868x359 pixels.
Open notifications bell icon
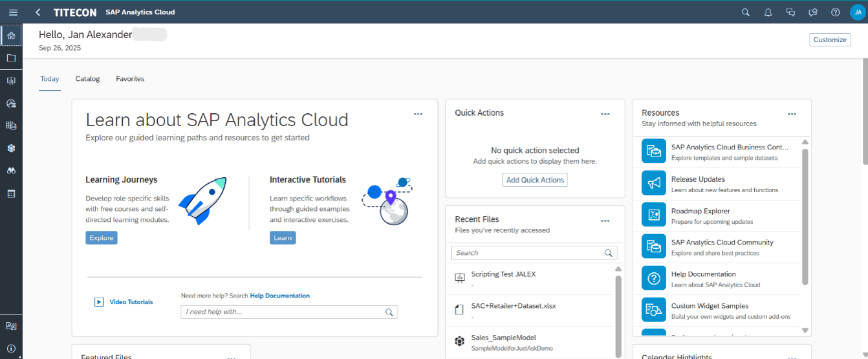[x=768, y=12]
